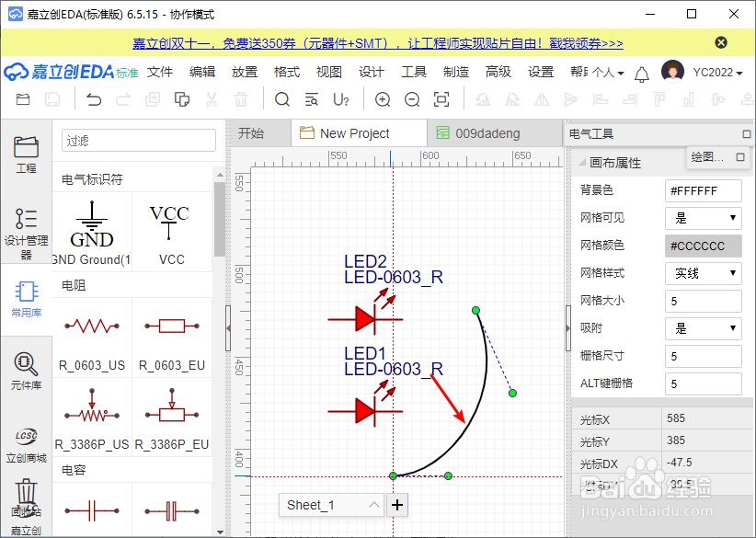The height and width of the screenshot is (538, 756).
Task: Click the fit-view frame icon in toolbar
Action: pyautogui.click(x=441, y=99)
